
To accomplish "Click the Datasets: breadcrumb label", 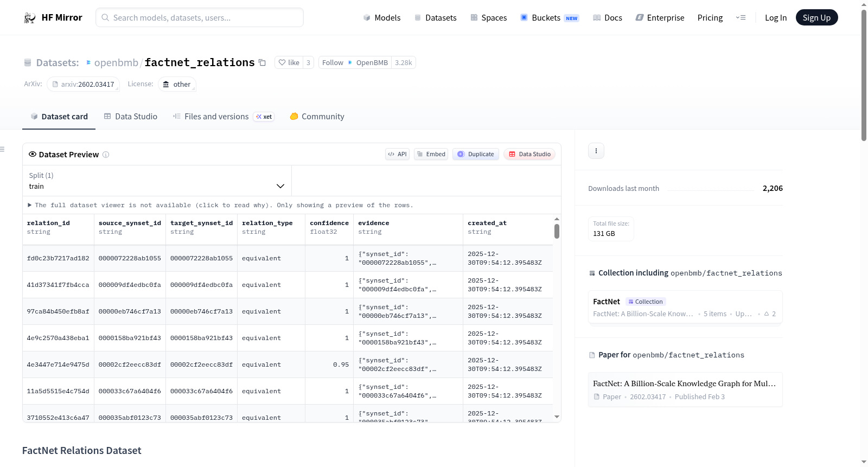I will 58,62.
